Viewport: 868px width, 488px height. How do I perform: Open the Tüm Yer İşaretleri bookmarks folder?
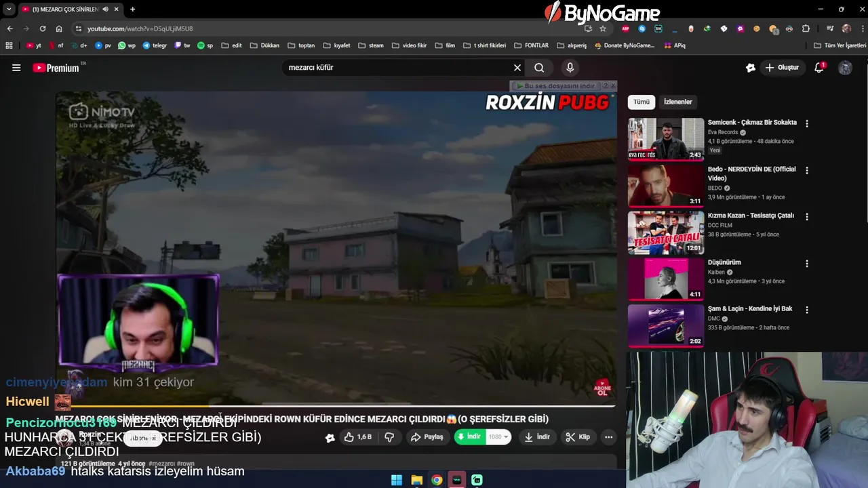pyautogui.click(x=840, y=45)
